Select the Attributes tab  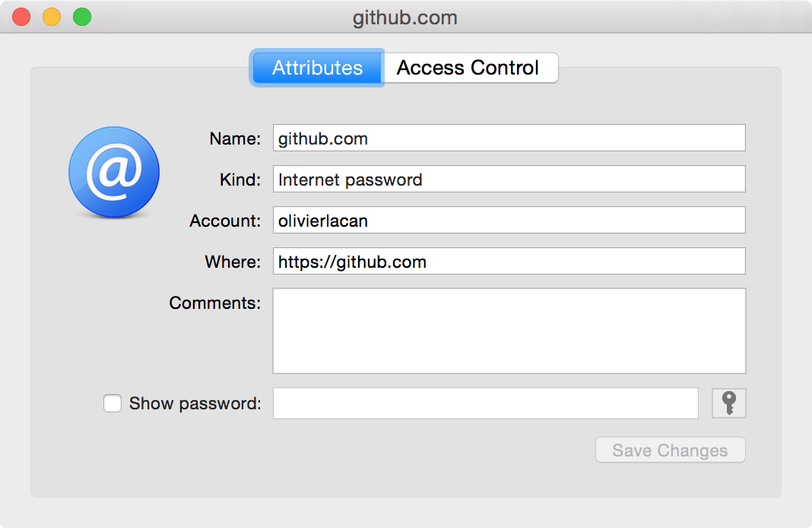click(x=316, y=67)
